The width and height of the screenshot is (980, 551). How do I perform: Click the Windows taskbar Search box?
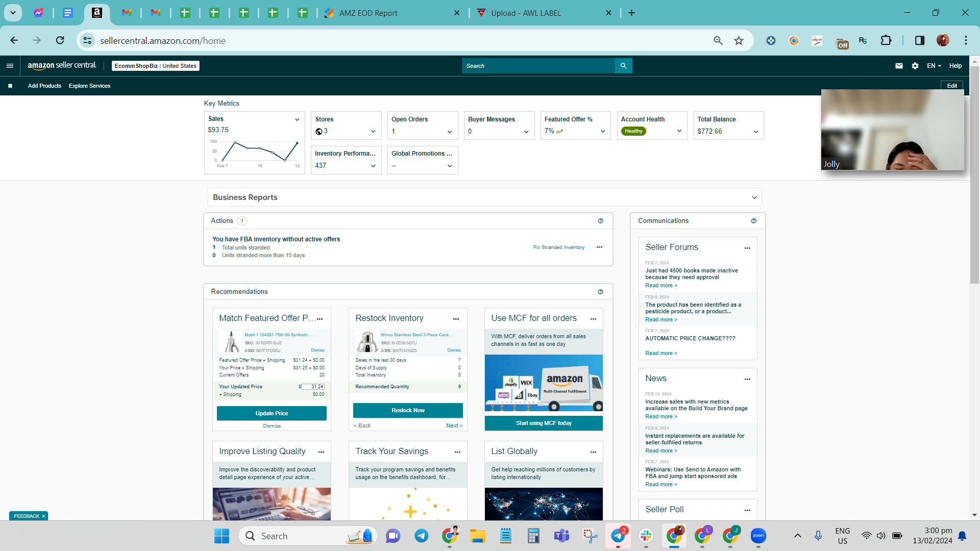click(308, 536)
